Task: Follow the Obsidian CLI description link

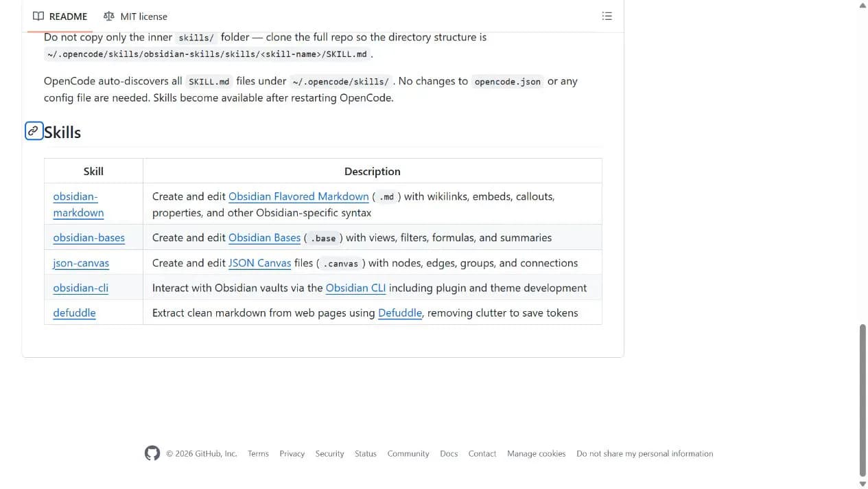Action: tap(355, 288)
